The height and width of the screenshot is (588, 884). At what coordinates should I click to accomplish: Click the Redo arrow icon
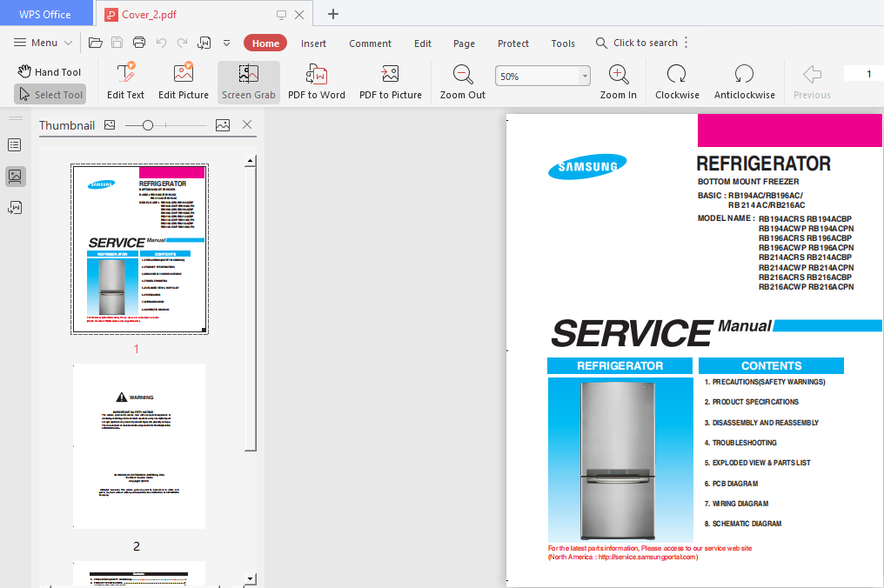click(182, 43)
